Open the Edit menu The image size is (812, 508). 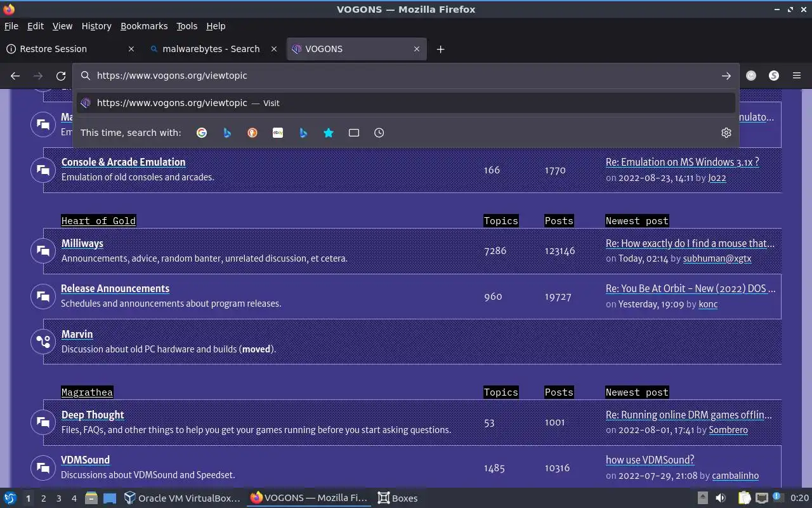pyautogui.click(x=36, y=26)
